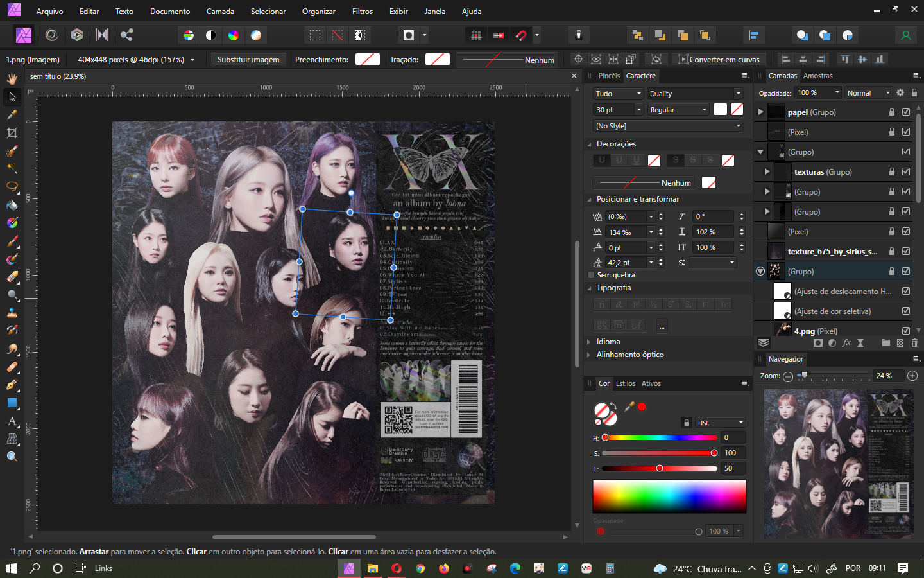
Task: Enable the Sem quebra checkbox
Action: click(591, 275)
